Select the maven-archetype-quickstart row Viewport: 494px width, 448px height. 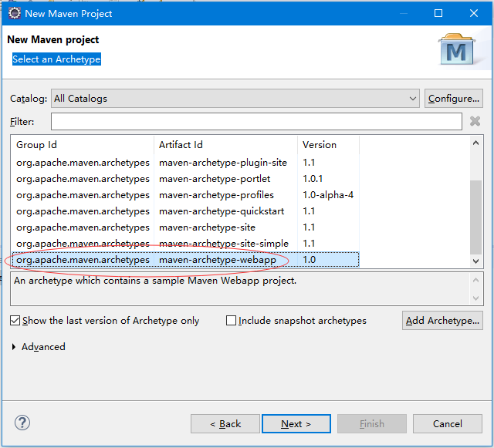pyautogui.click(x=185, y=211)
